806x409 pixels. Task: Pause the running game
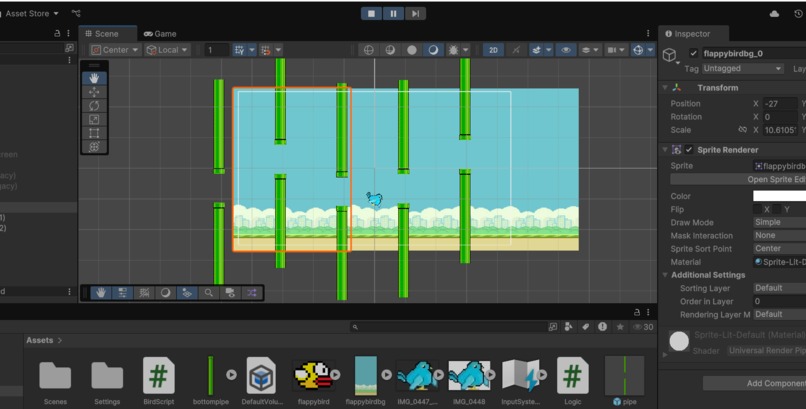tap(393, 14)
